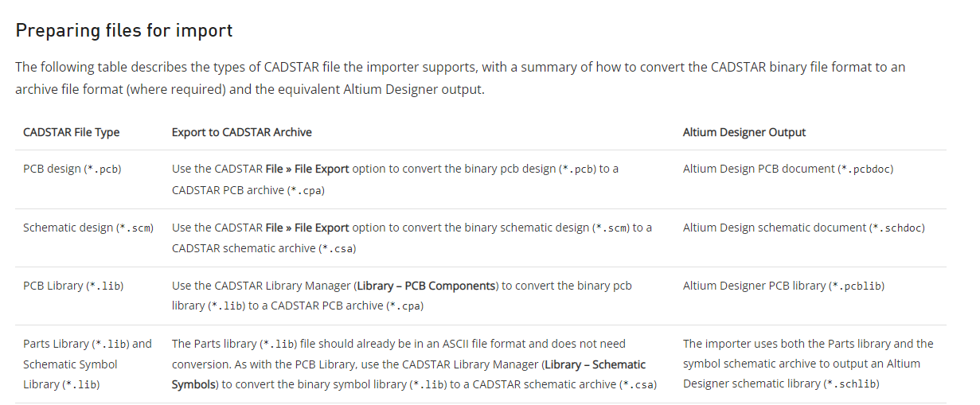The width and height of the screenshot is (980, 405).
Task: Click 'Altium Design schematic document (*.schdoc)' cell
Action: click(804, 228)
